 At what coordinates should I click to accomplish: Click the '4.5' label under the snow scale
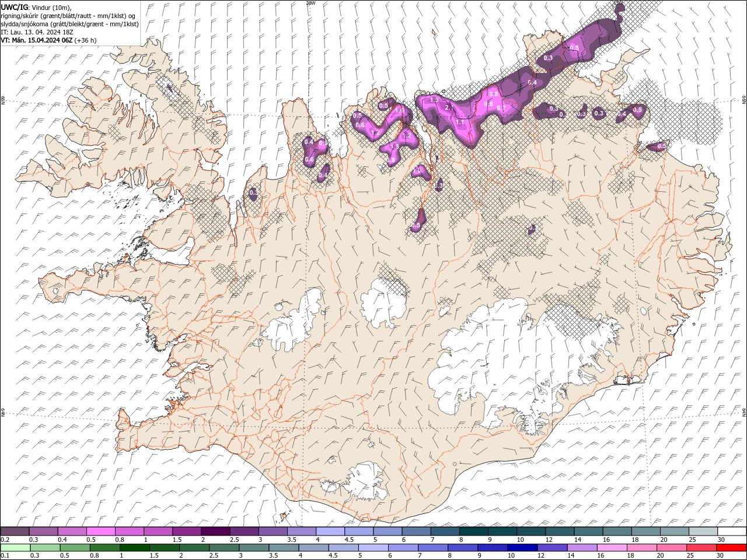tap(349, 540)
